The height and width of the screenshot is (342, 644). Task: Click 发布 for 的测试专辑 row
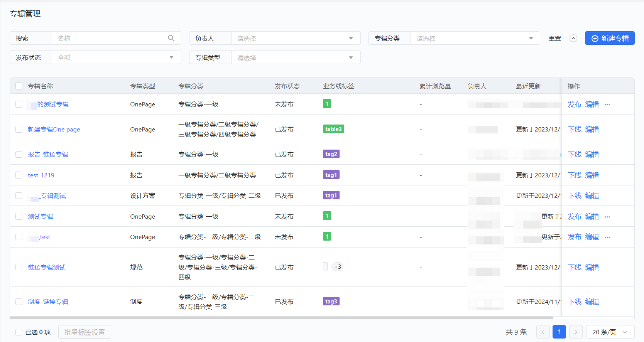point(574,104)
